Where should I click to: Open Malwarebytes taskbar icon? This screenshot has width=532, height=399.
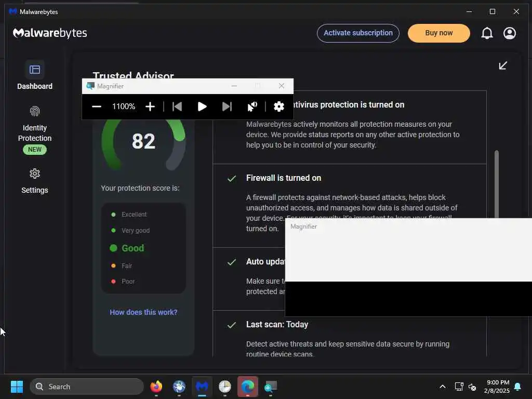202,387
